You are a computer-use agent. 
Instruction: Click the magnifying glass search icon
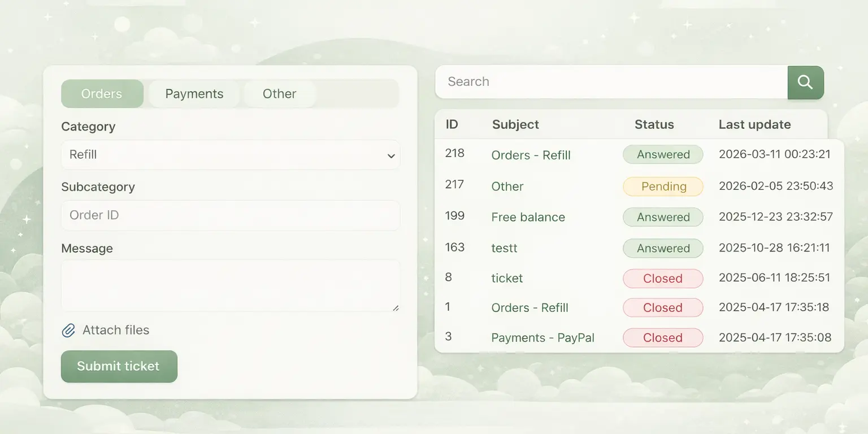(805, 82)
